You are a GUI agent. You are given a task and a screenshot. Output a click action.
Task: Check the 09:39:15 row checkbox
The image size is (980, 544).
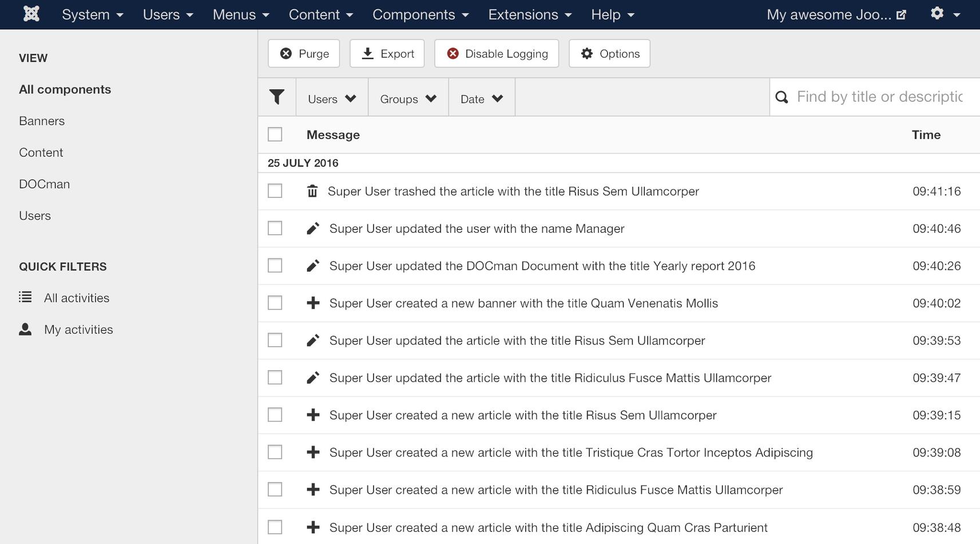[275, 415]
